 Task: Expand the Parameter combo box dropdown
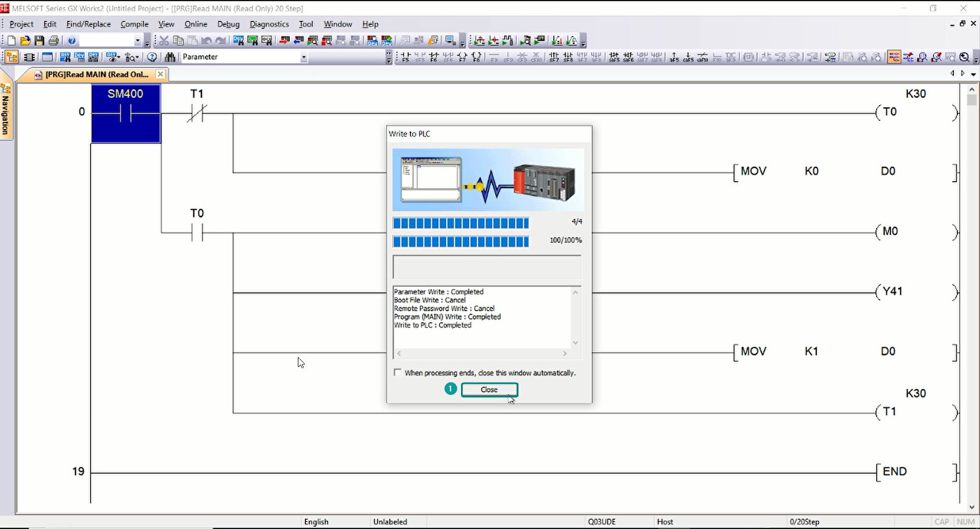(303, 57)
